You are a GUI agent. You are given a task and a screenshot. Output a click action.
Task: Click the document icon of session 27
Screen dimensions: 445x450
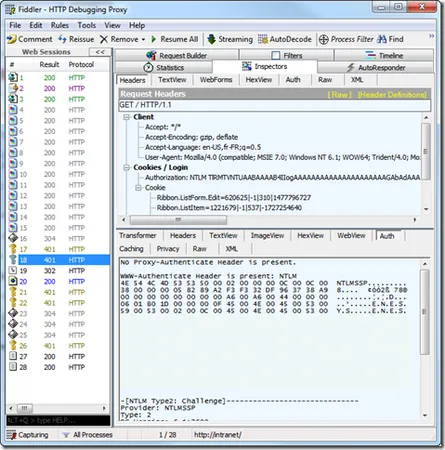(x=13, y=356)
